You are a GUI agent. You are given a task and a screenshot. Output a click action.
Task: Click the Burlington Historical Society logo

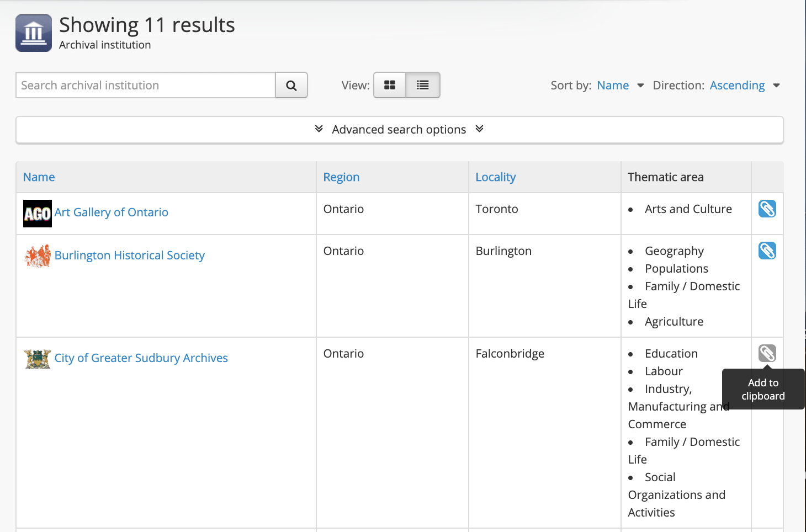click(x=38, y=256)
